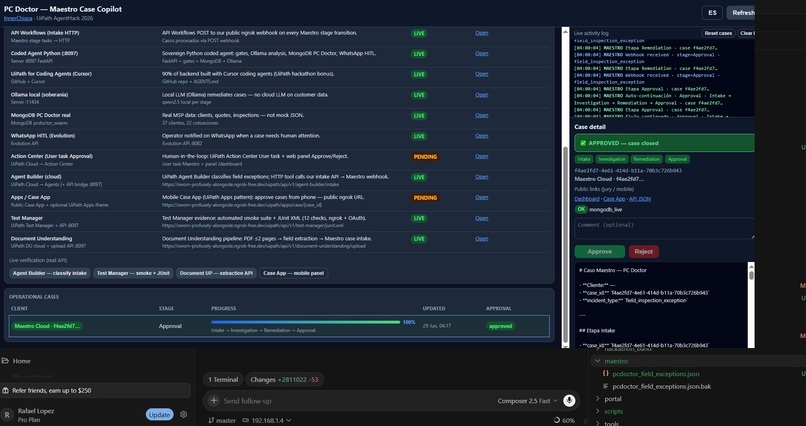This screenshot has height=426, width=806.
Task: Open the API JSON public link
Action: (639, 199)
